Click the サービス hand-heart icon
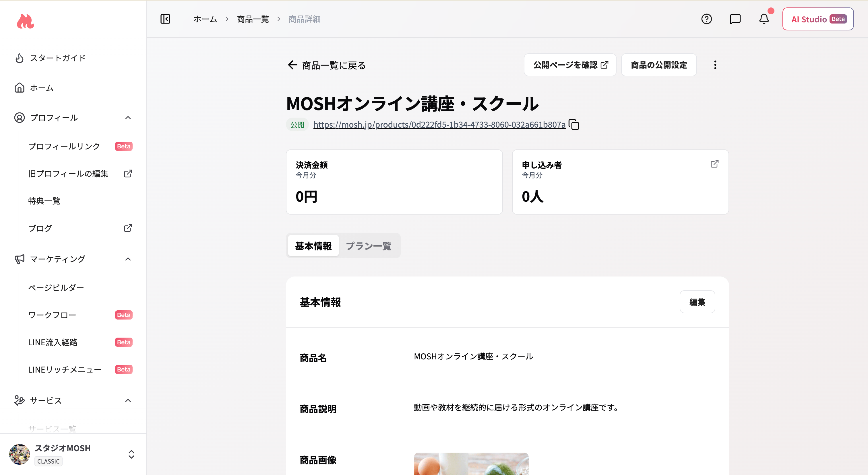Viewport: 868px width, 475px height. click(x=20, y=401)
